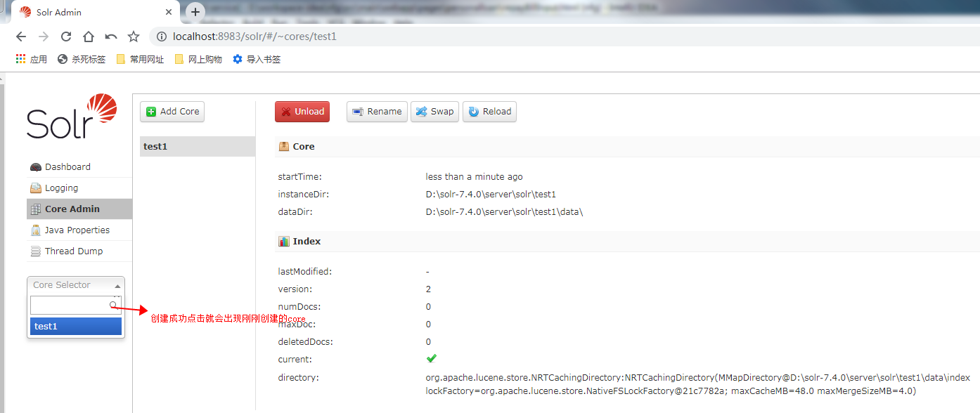This screenshot has height=413, width=980.
Task: Open Java Properties page
Action: coord(79,230)
